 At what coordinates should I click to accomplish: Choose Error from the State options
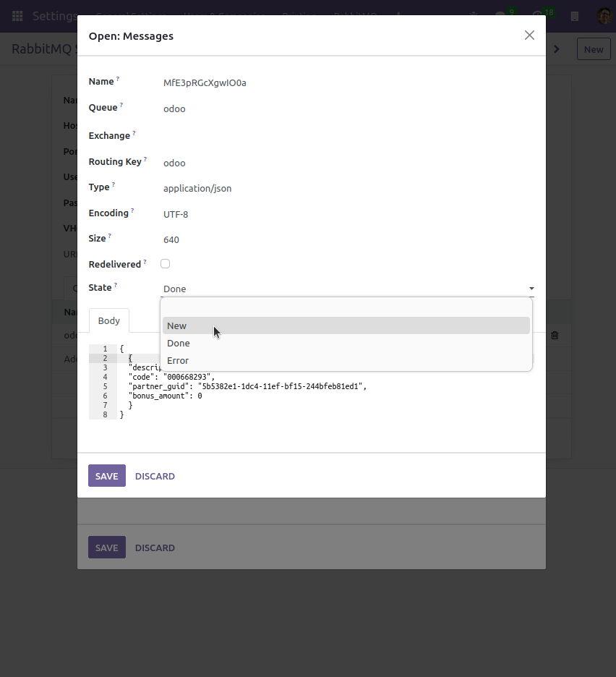point(346,360)
